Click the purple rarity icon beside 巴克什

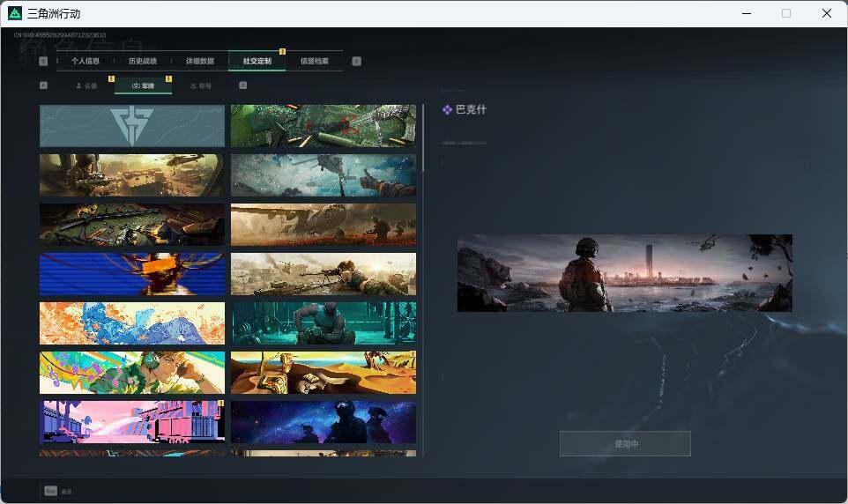click(447, 110)
